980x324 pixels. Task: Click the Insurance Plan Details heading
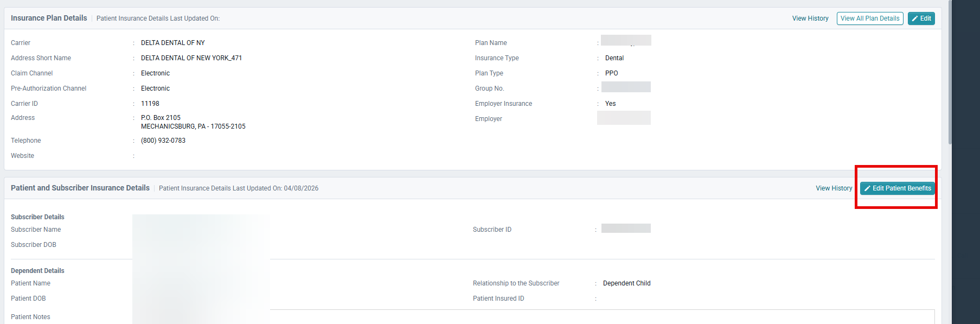coord(49,18)
